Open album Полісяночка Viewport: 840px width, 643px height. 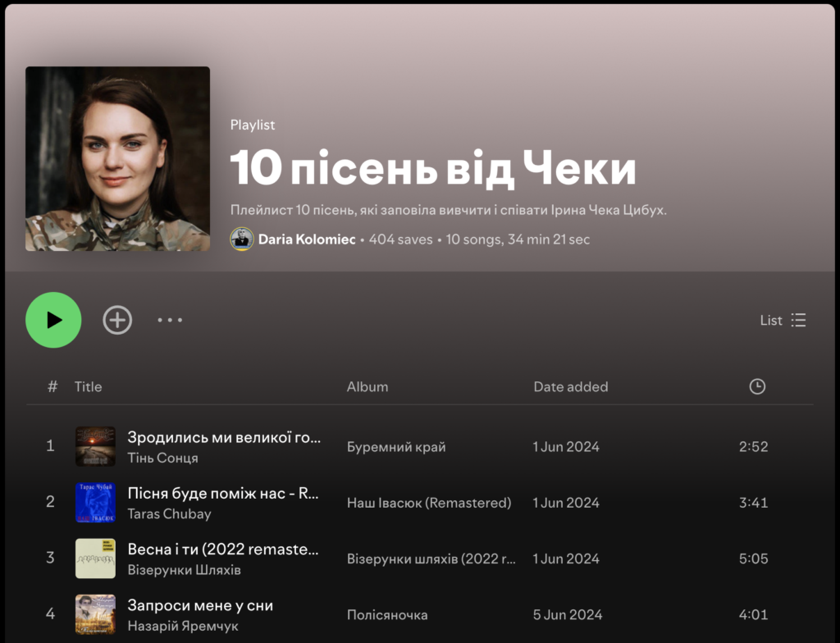387,614
